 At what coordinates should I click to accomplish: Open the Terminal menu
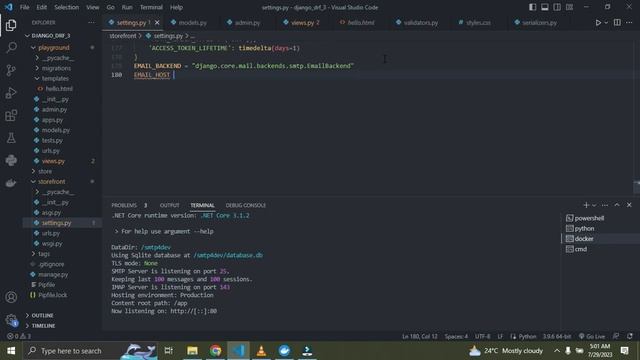151,7
